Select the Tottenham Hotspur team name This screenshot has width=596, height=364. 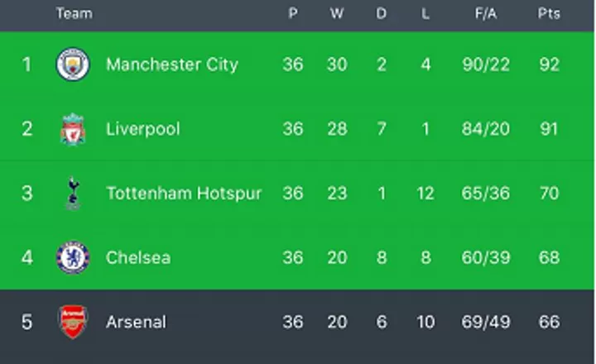click(184, 194)
